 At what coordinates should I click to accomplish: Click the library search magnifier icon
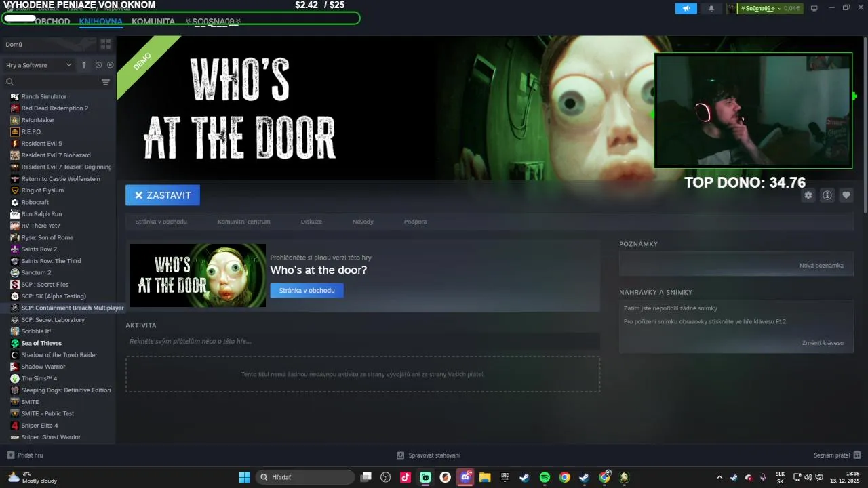pyautogui.click(x=10, y=82)
